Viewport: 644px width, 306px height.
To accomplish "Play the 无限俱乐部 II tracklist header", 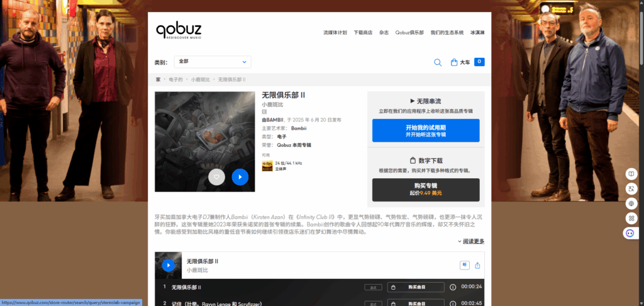I will pos(169,265).
